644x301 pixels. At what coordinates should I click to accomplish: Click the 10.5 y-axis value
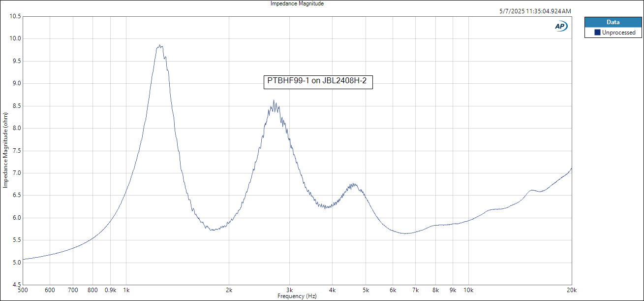click(15, 16)
